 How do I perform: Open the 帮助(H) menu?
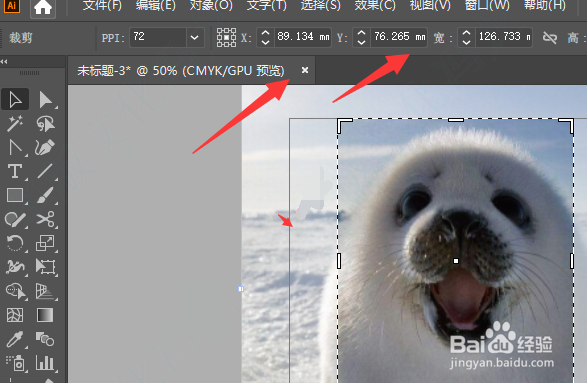[x=545, y=5]
